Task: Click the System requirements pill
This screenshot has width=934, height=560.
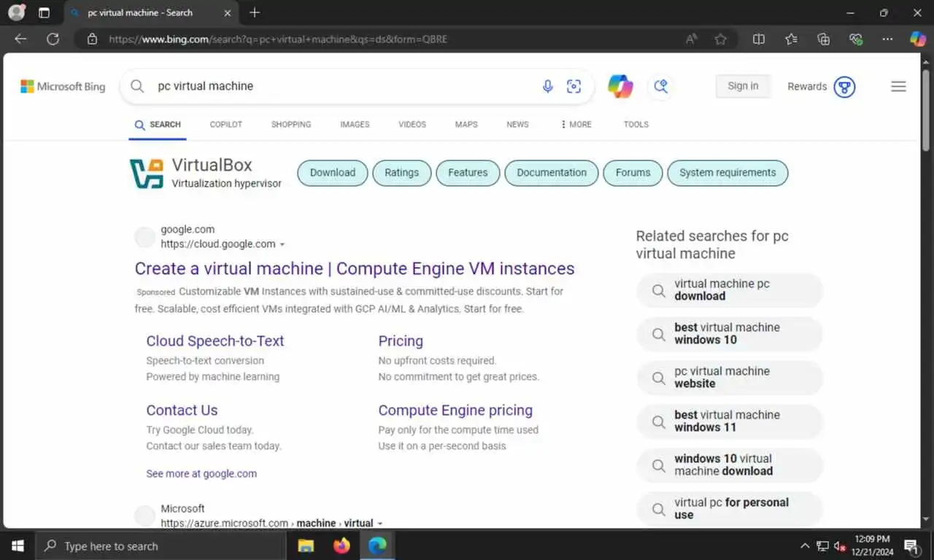Action: click(727, 173)
